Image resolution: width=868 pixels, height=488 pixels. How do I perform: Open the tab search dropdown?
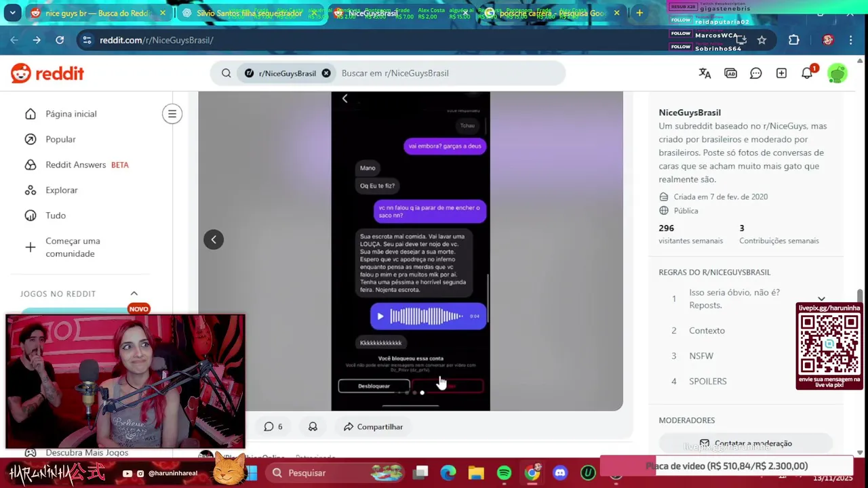12,13
